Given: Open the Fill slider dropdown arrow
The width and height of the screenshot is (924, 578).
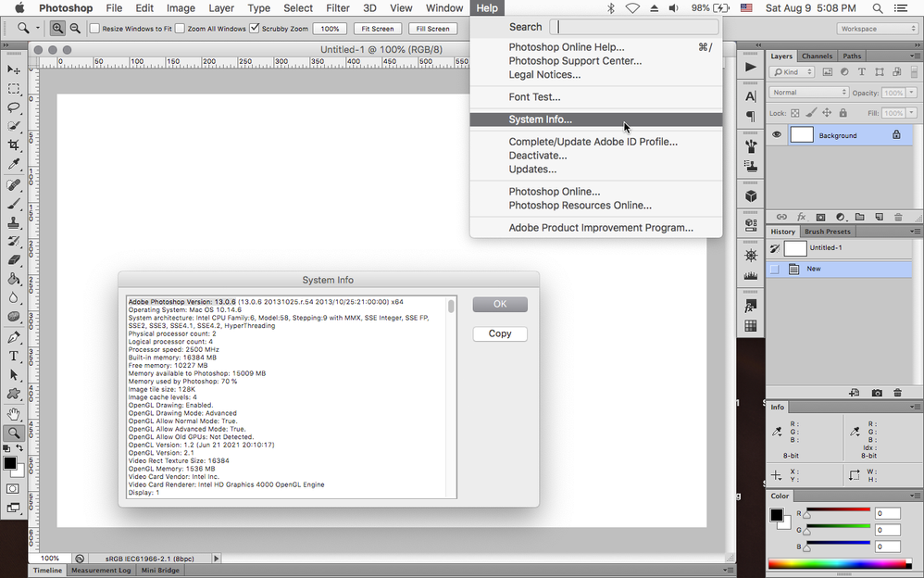Looking at the screenshot, I should pyautogui.click(x=912, y=113).
